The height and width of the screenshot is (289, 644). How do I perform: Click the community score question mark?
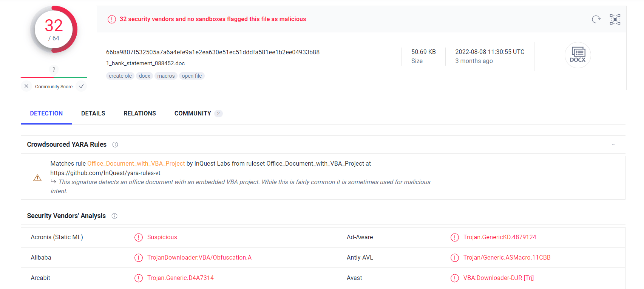pos(54,70)
